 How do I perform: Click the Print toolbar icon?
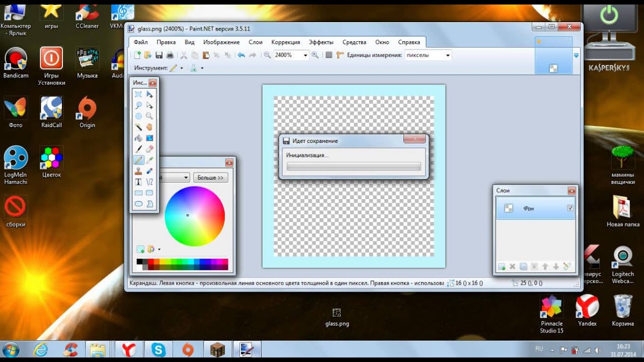[170, 55]
